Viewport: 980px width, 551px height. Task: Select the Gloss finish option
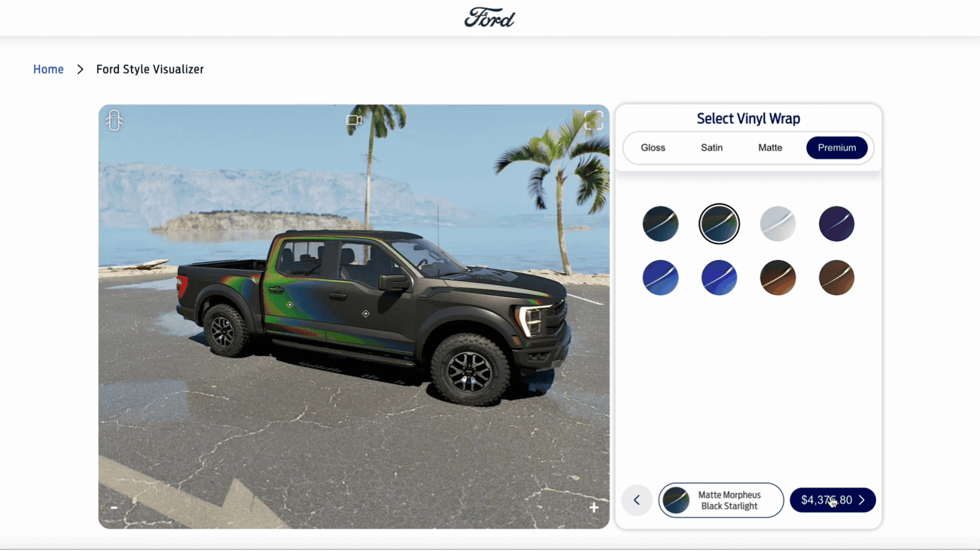coord(653,147)
